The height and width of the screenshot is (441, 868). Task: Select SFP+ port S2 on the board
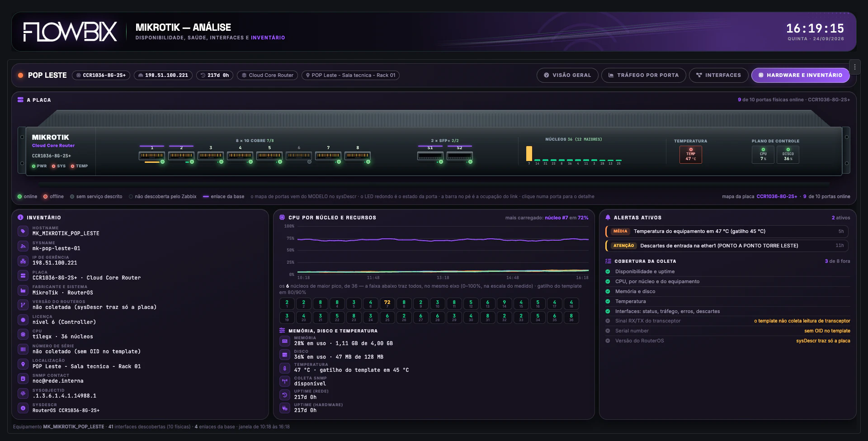[x=460, y=156]
